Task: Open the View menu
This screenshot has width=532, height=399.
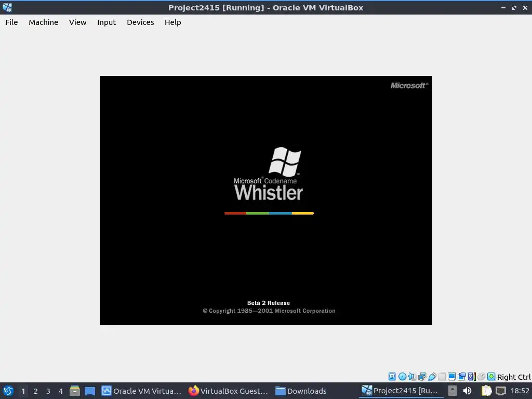Action: [78, 22]
